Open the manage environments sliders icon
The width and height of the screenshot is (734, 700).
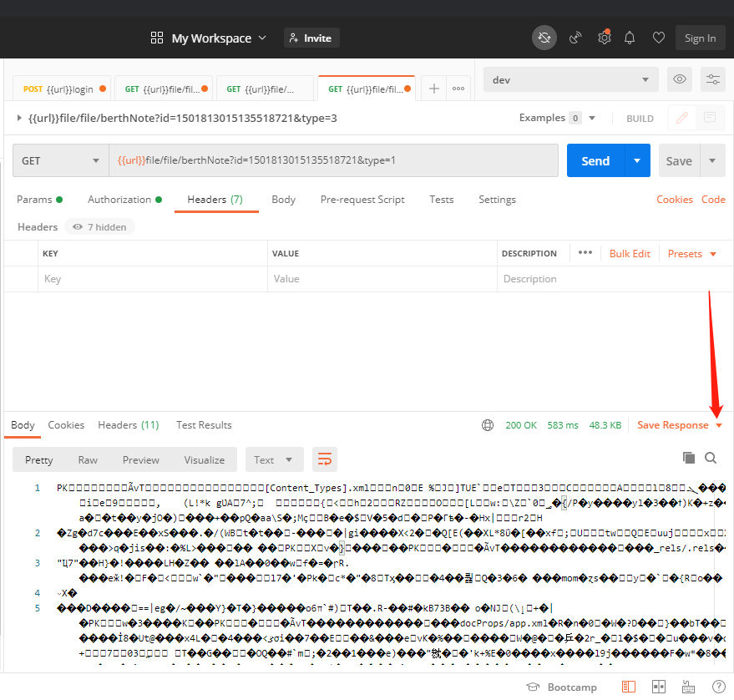click(712, 79)
